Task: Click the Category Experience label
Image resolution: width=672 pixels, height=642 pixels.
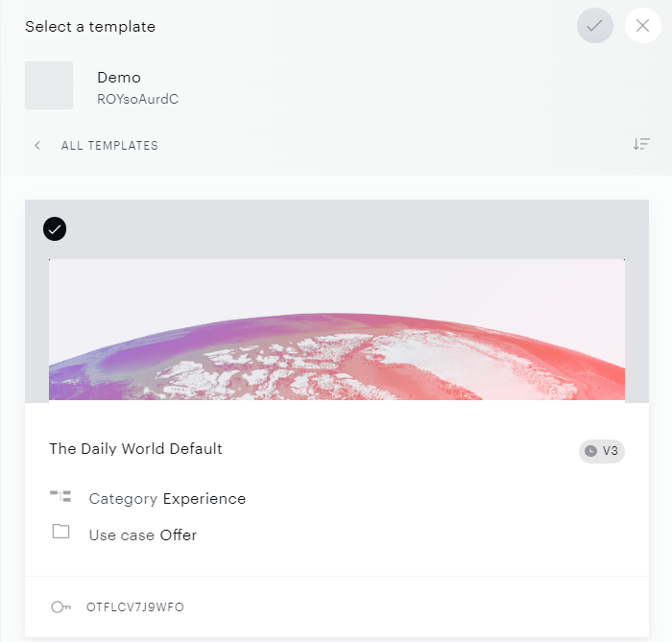Action: [168, 499]
